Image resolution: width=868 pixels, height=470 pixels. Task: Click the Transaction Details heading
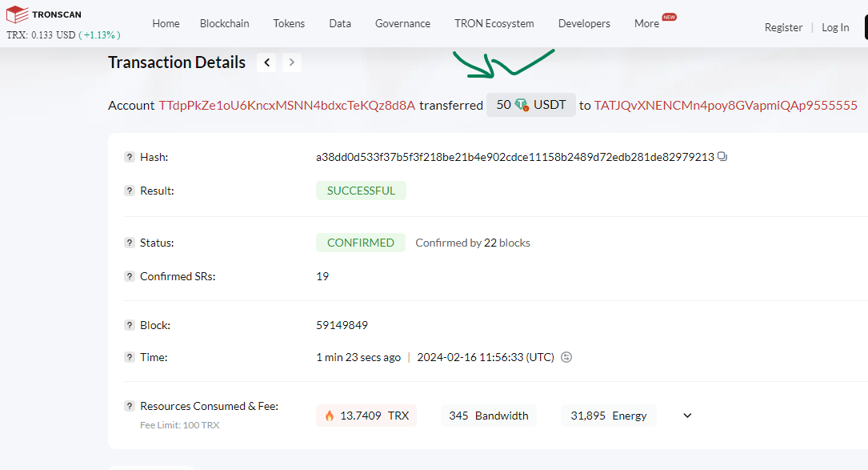[x=177, y=62]
